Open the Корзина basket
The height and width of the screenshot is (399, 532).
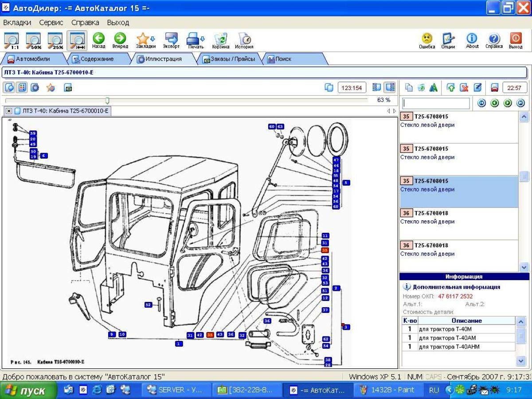point(221,40)
